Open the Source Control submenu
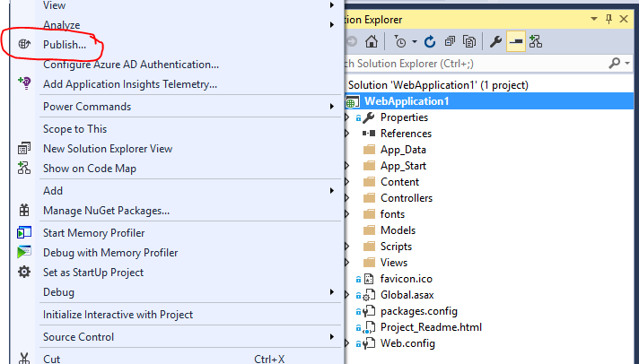The image size is (639, 364). pos(78,337)
